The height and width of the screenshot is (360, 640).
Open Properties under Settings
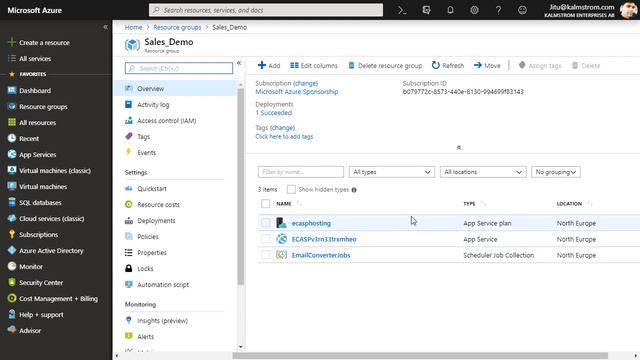point(152,253)
